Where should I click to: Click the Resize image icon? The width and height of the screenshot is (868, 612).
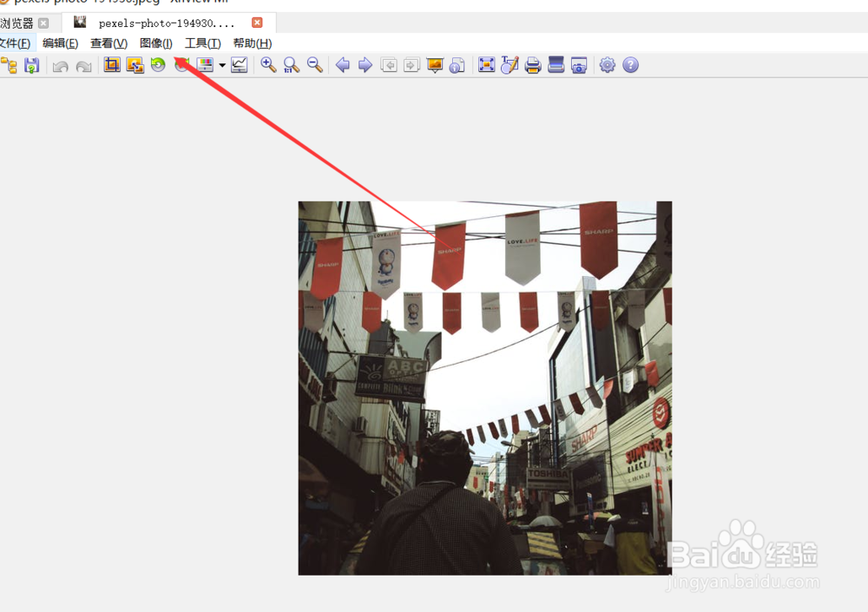pyautogui.click(x=135, y=65)
